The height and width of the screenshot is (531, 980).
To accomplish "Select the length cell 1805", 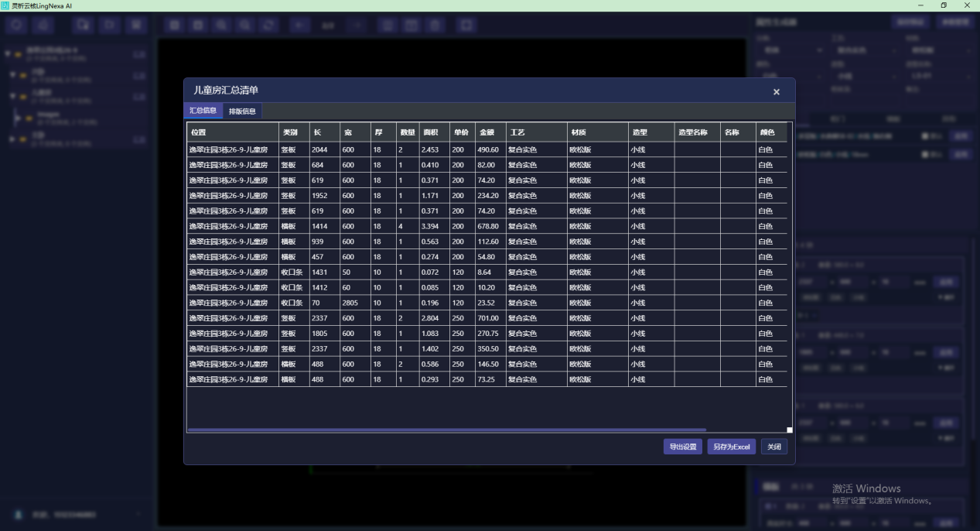I will [325, 334].
